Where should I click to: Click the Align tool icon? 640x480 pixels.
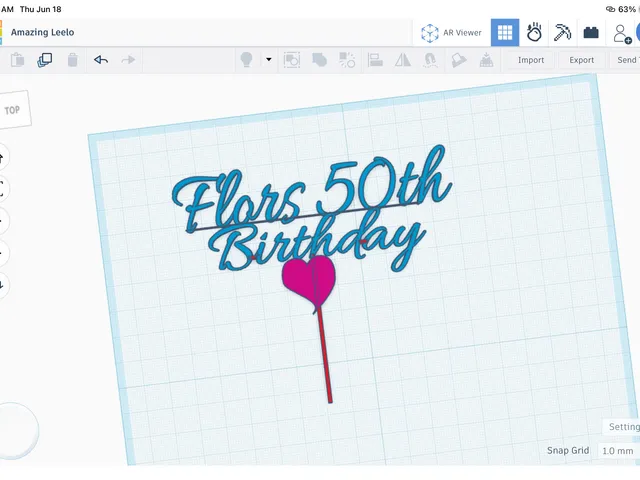[x=375, y=60]
